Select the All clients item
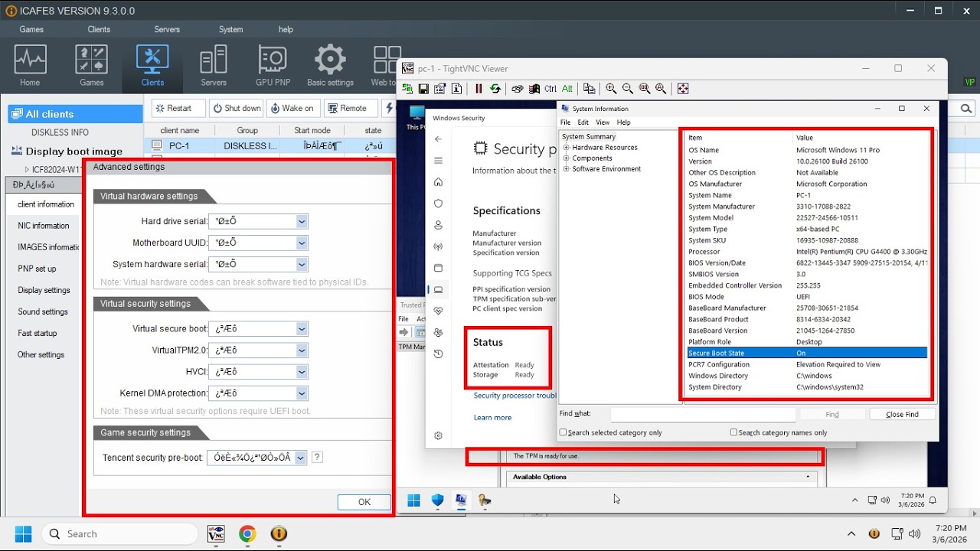The image size is (980, 551). point(75,114)
